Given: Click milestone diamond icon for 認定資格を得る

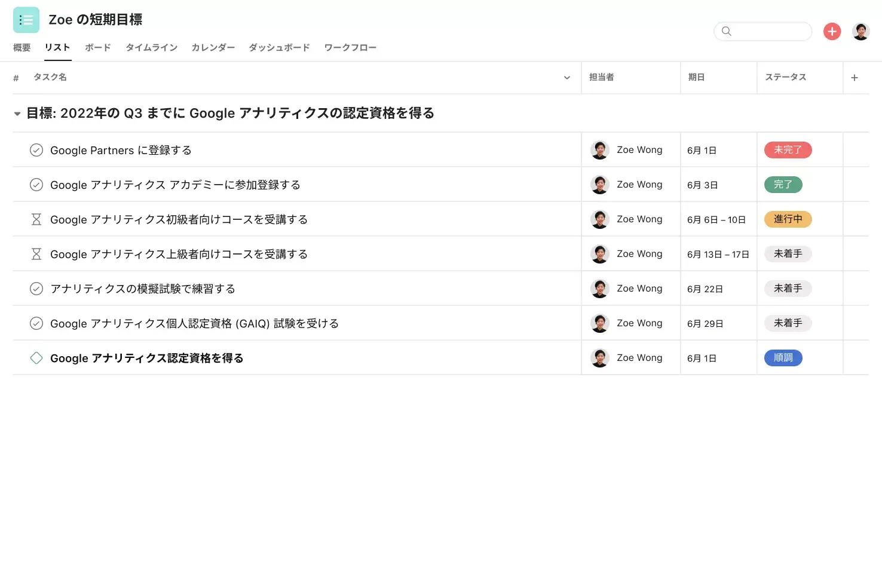Looking at the screenshot, I should pos(36,358).
